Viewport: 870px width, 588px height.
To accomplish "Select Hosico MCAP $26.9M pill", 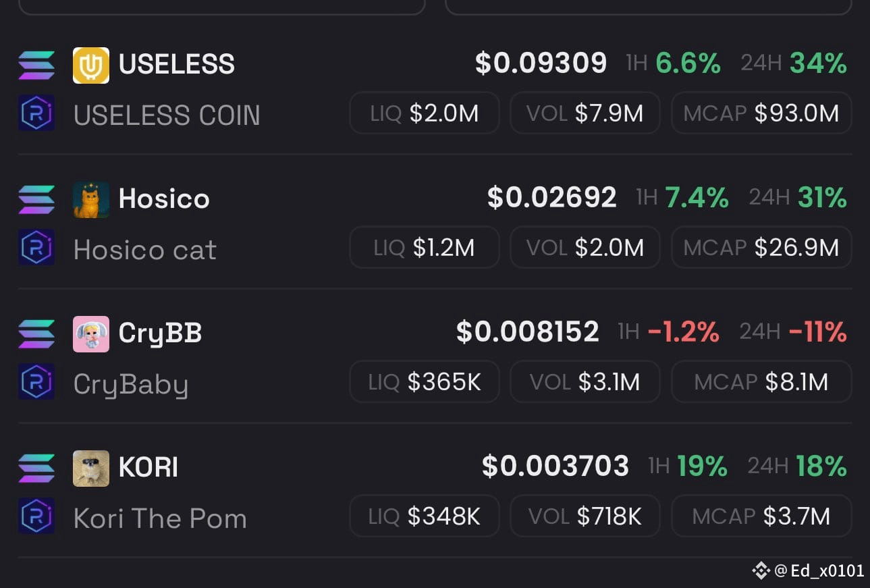I will (761, 247).
